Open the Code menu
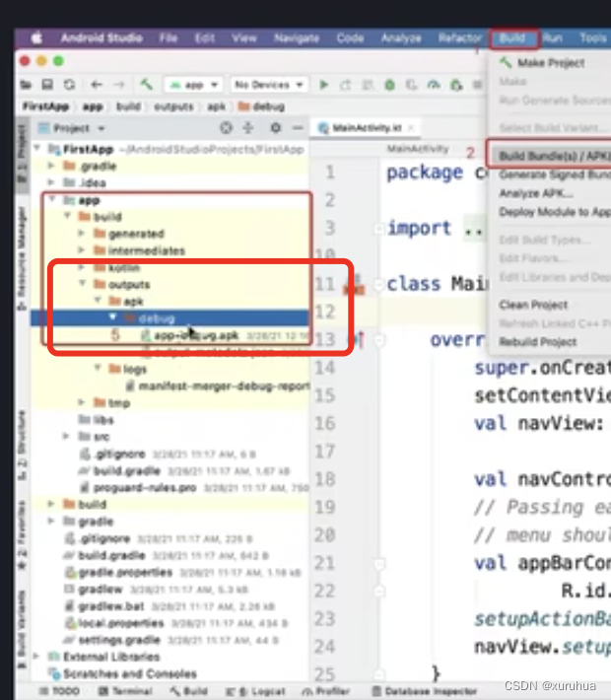611x700 pixels. [x=350, y=38]
